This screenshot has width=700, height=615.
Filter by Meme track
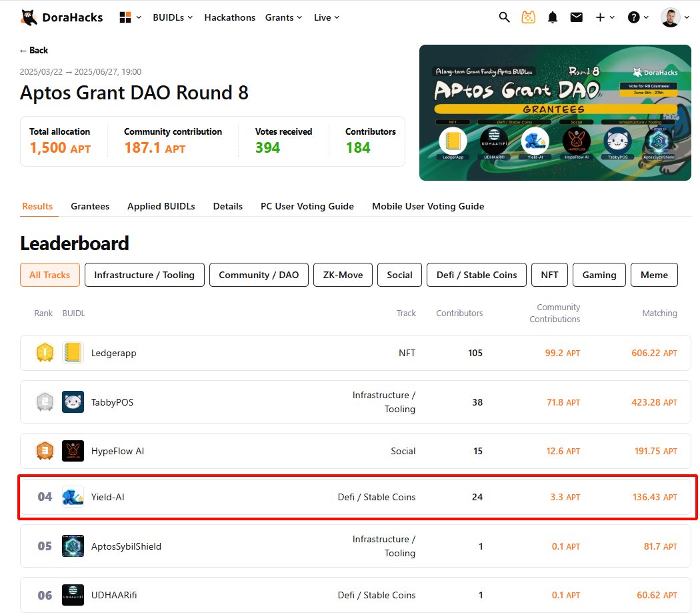654,275
